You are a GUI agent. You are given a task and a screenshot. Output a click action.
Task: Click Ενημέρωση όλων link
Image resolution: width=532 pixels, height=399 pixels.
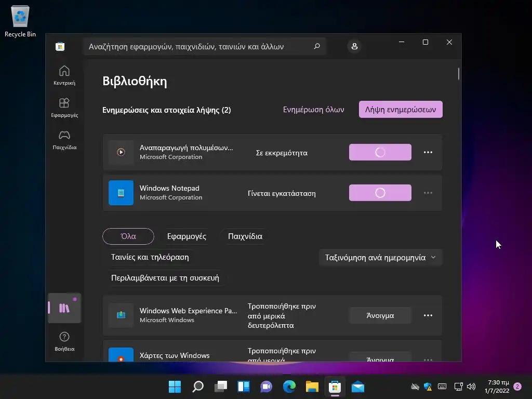313,110
